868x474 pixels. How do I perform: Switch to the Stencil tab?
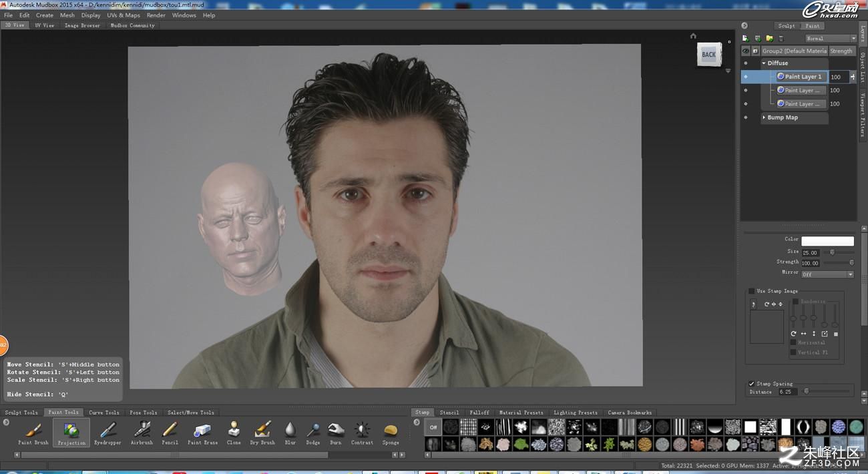click(x=449, y=413)
